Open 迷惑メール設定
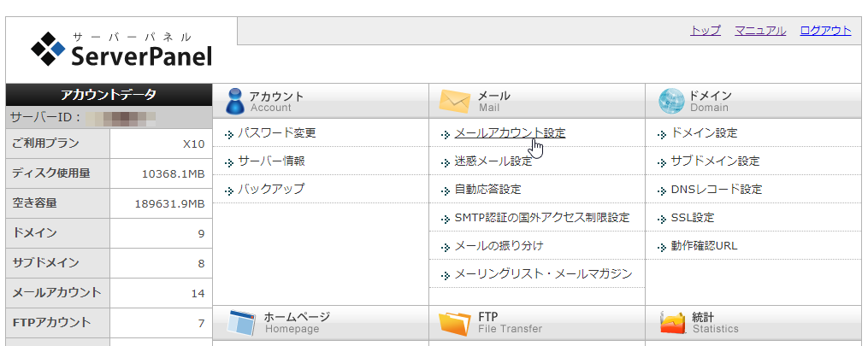The width and height of the screenshot is (868, 346). tap(493, 161)
